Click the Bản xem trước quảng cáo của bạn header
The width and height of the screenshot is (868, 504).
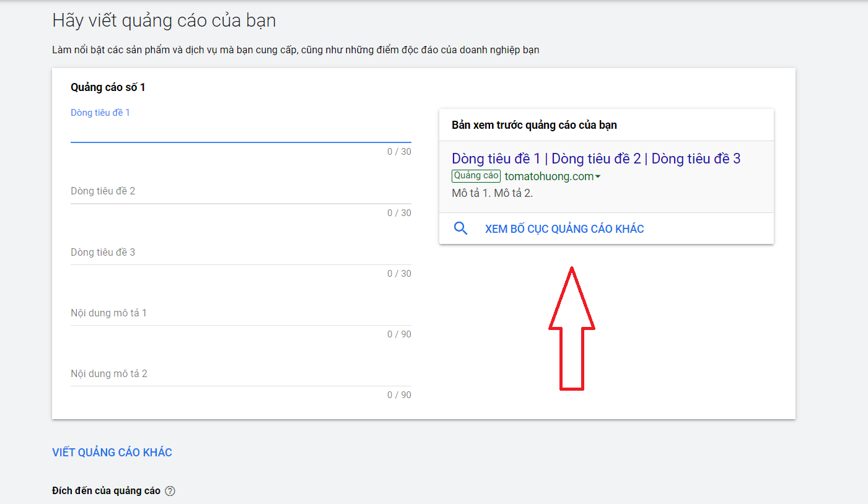click(x=534, y=125)
